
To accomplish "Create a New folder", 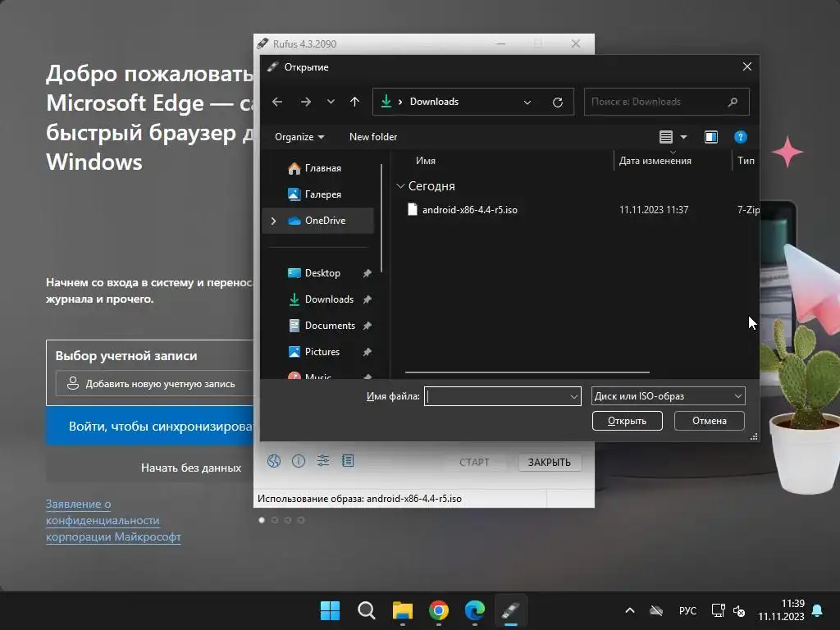I will [373, 137].
